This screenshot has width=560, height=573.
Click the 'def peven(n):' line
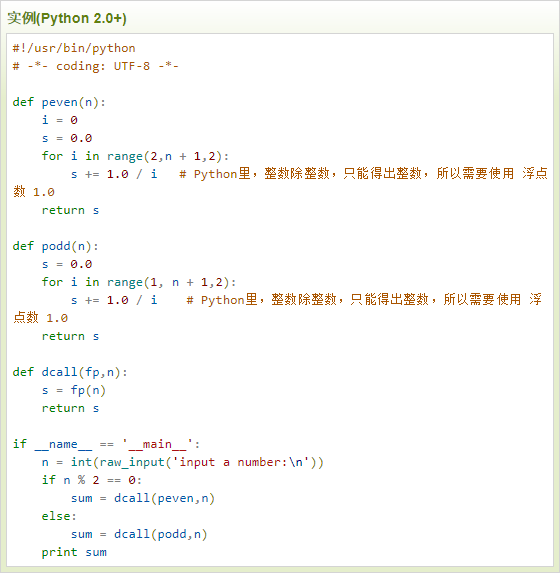coord(59,102)
